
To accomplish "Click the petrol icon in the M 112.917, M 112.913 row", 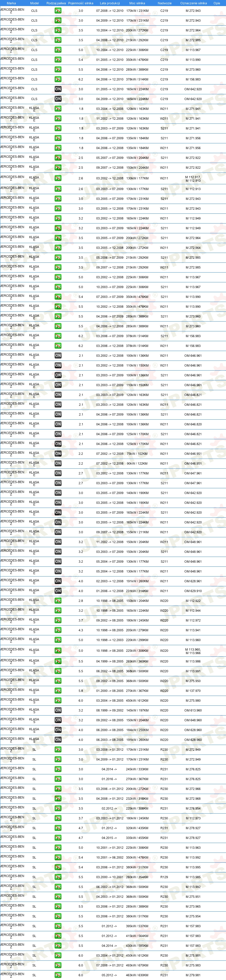I will (58, 178).
